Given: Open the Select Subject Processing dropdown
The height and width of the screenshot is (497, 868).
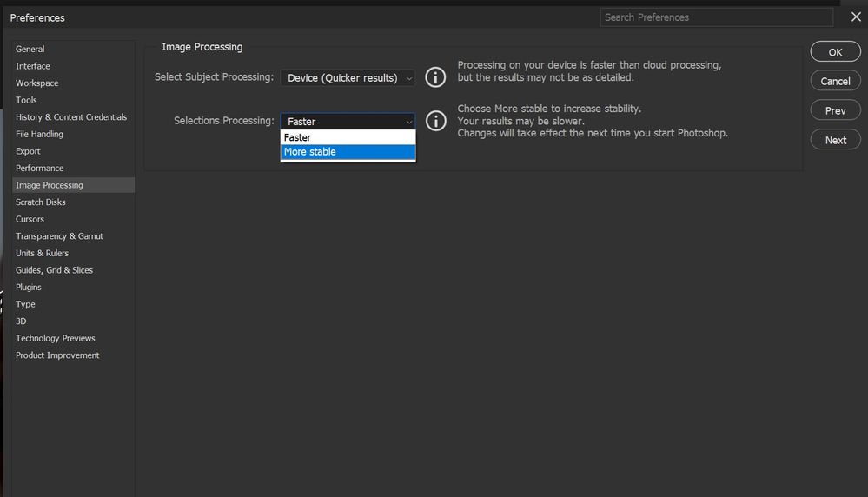Looking at the screenshot, I should click(348, 78).
